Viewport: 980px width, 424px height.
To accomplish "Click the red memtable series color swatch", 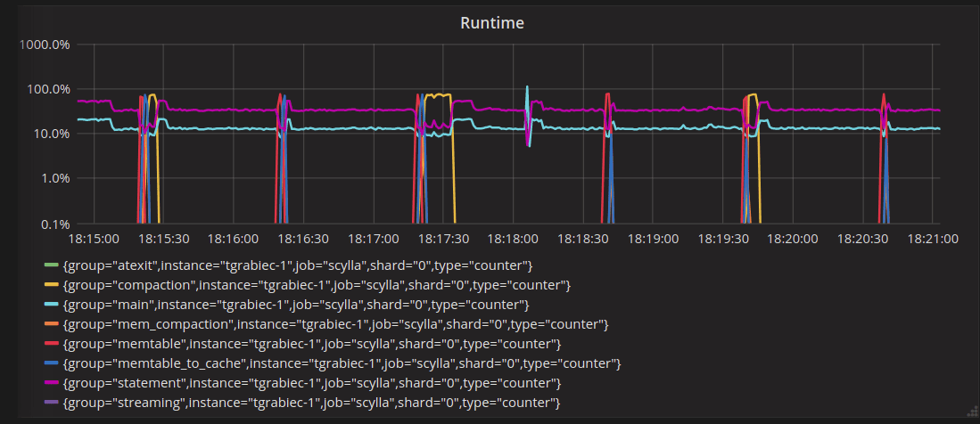I will pos(51,344).
